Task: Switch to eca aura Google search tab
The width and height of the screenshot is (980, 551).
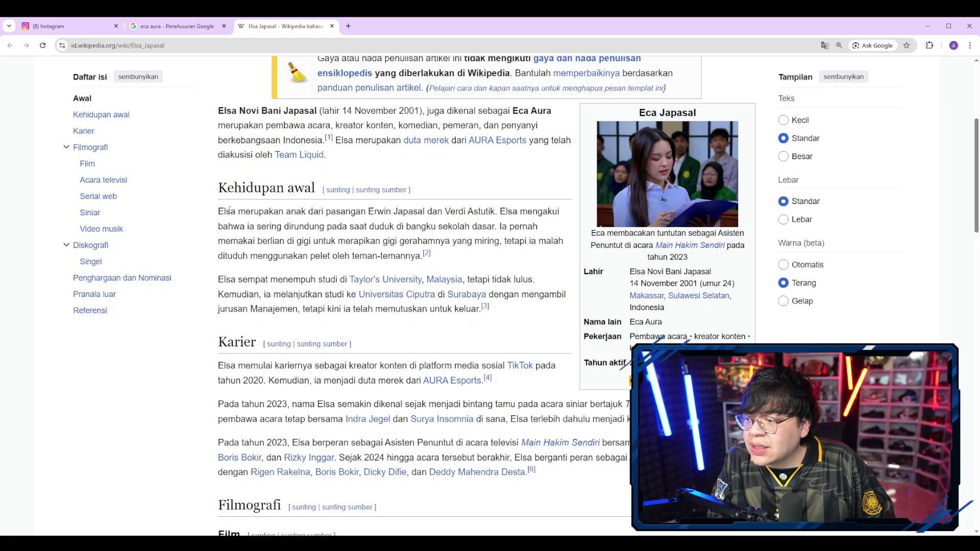Action: 176,26
